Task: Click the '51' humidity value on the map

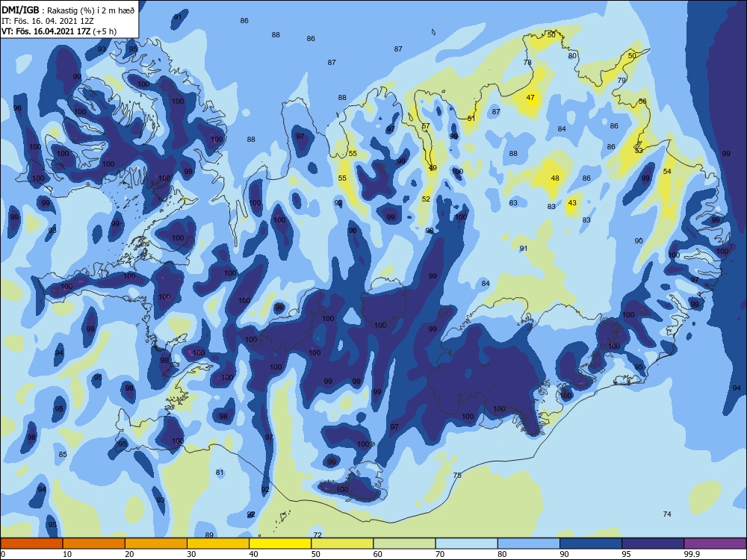Action: click(471, 118)
